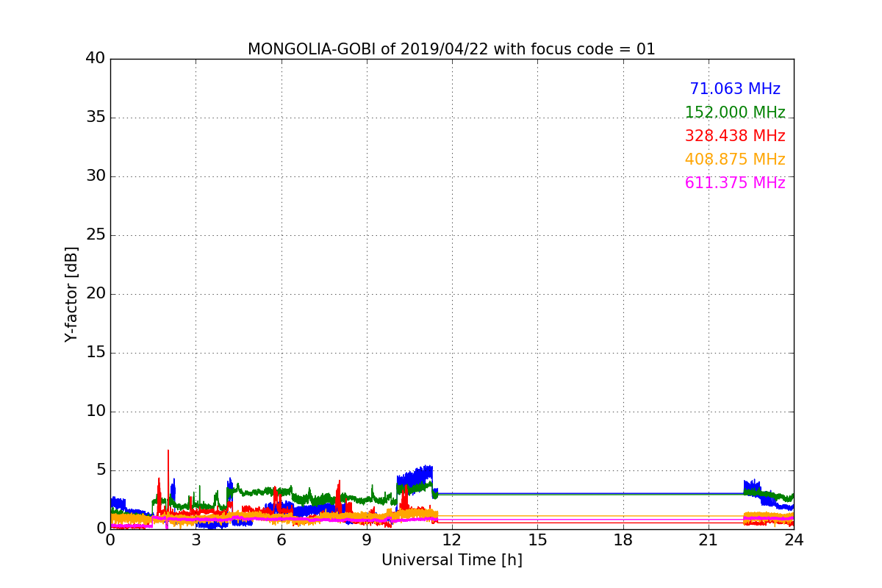882x588 pixels.
Task: Select the 328.438 MHz legend label
Action: point(735,136)
